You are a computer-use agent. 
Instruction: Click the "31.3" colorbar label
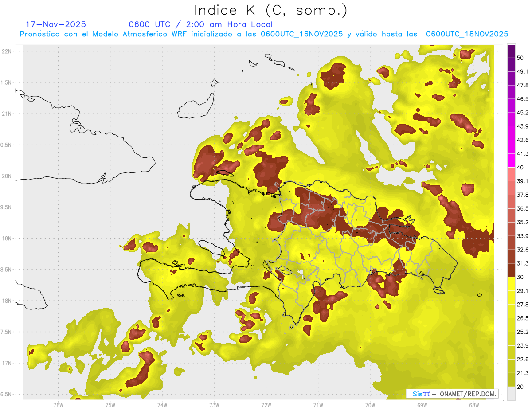523,263
